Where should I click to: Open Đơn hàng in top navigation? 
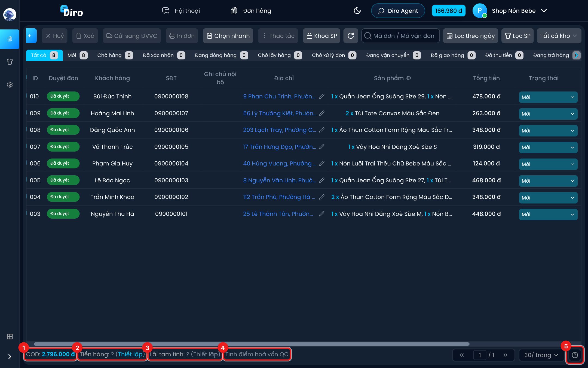[251, 11]
